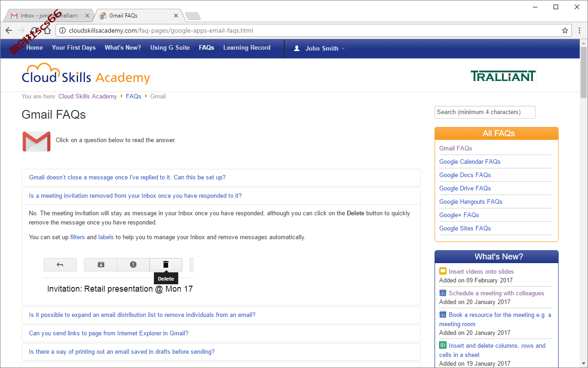Click the FAQs breadcrumb link

coord(134,97)
